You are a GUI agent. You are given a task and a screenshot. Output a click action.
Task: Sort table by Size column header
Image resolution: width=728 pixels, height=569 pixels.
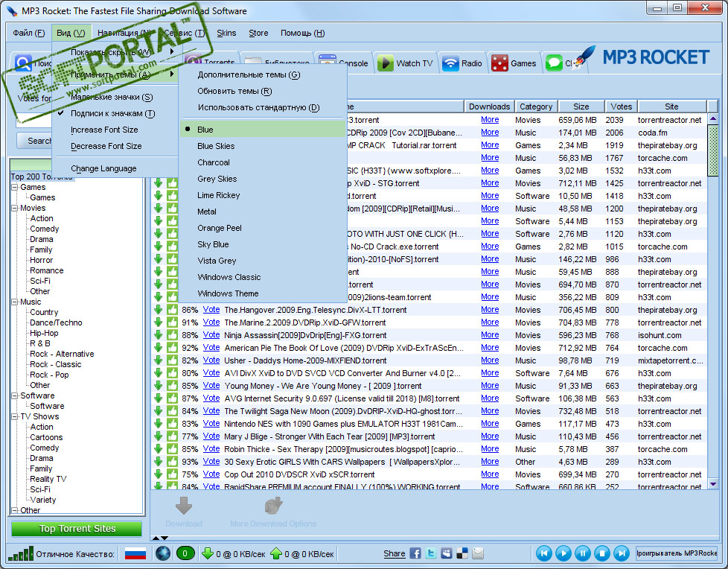pos(581,107)
